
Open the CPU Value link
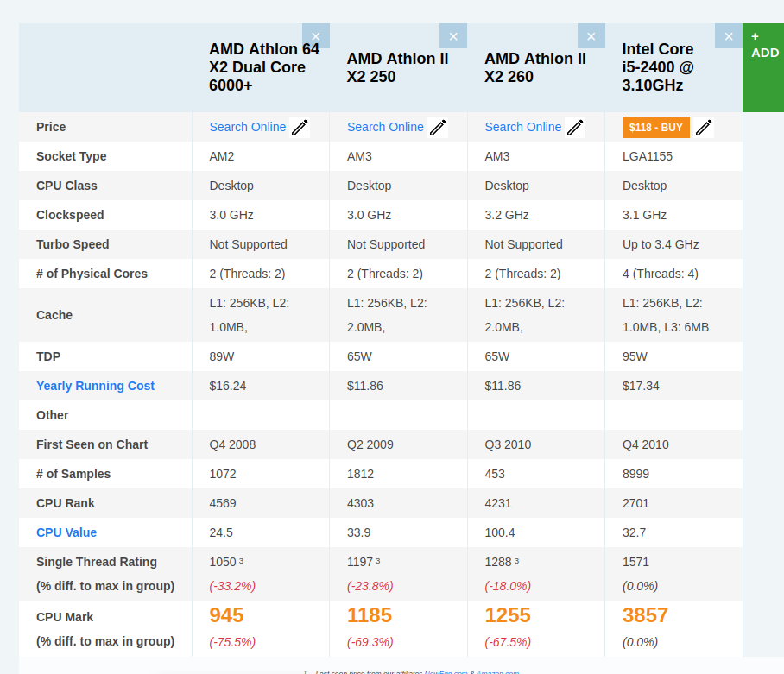[66, 532]
